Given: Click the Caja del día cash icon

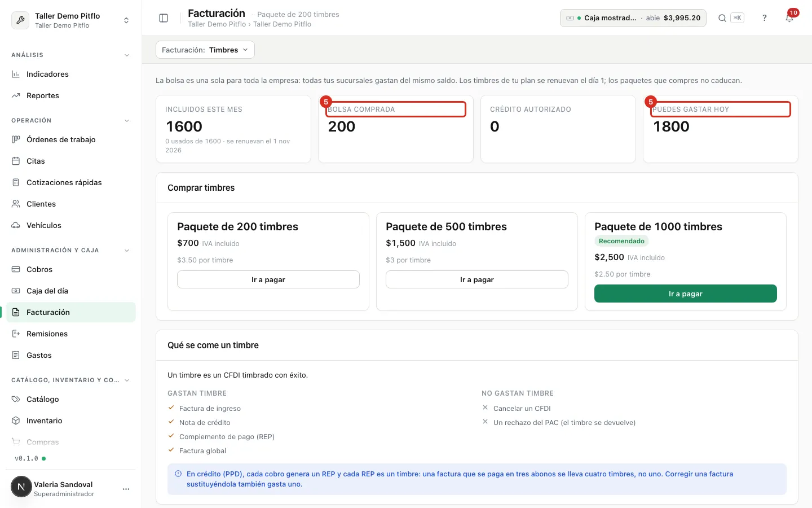Looking at the screenshot, I should pyautogui.click(x=16, y=291).
